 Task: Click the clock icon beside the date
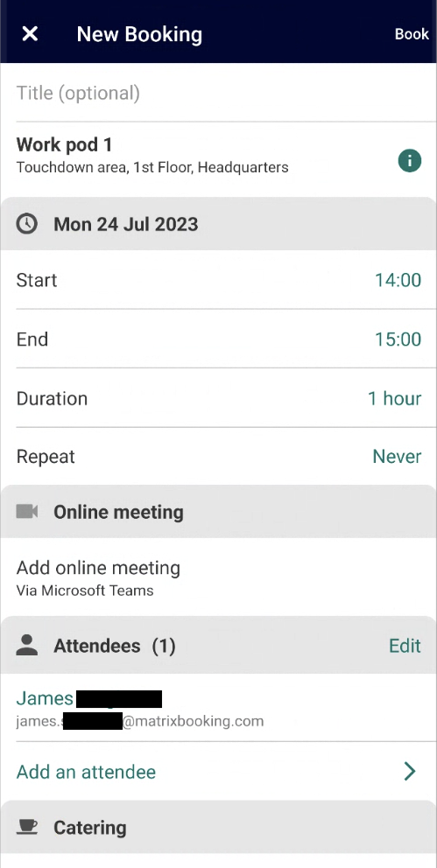coord(26,224)
